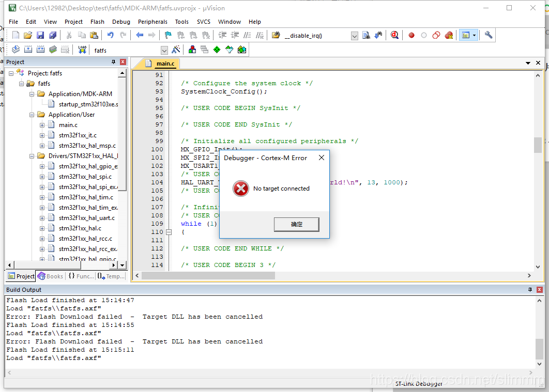Open the __disable_irq() find dropdown arrow
This screenshot has height=392, width=549.
[x=354, y=36]
